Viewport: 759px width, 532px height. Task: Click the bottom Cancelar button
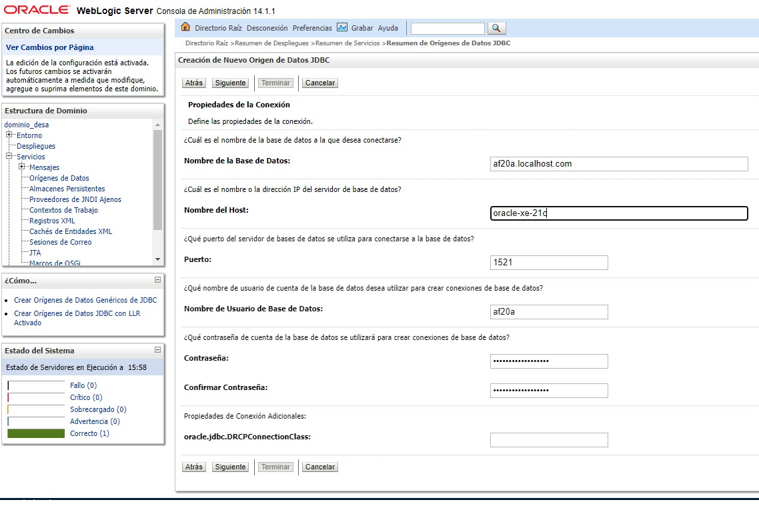(x=320, y=467)
